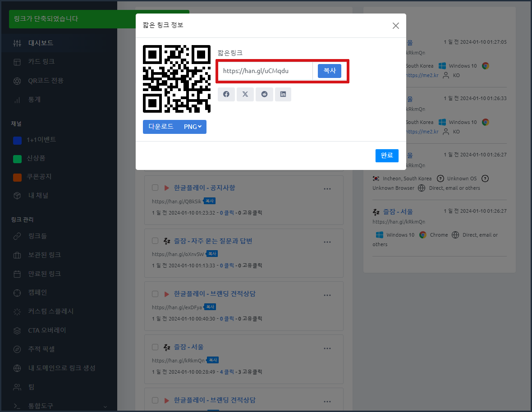Open 즐잠 - 서울 in recent clicks panel
Screen dimensions: 532x412
coord(398,212)
